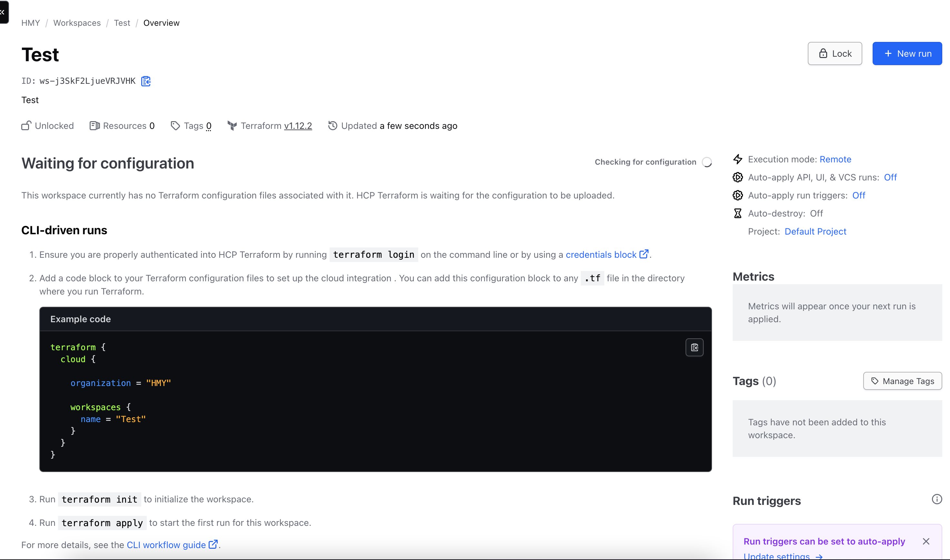This screenshot has height=560, width=950.
Task: Click the Run triggers info icon
Action: point(937,499)
